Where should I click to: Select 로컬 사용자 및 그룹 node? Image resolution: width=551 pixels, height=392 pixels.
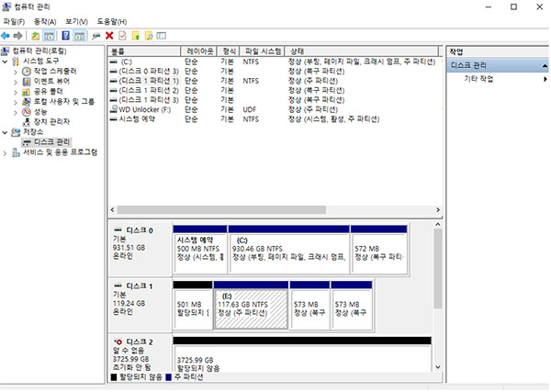click(x=64, y=102)
